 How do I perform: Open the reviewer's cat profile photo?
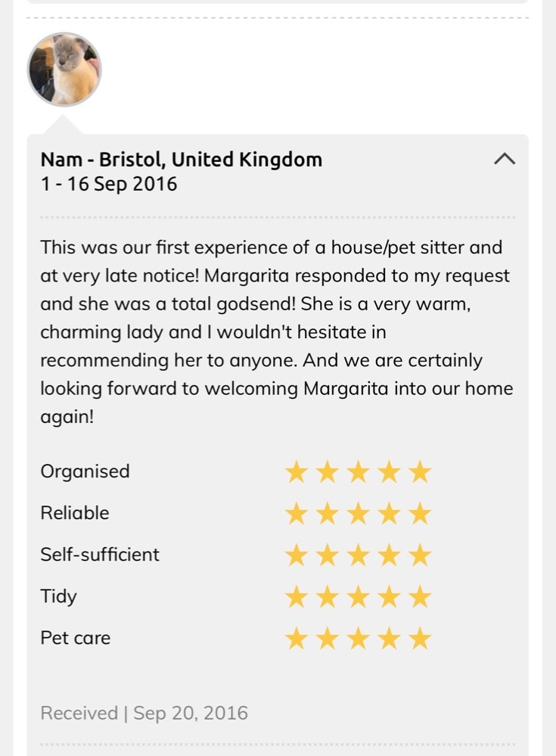64,70
